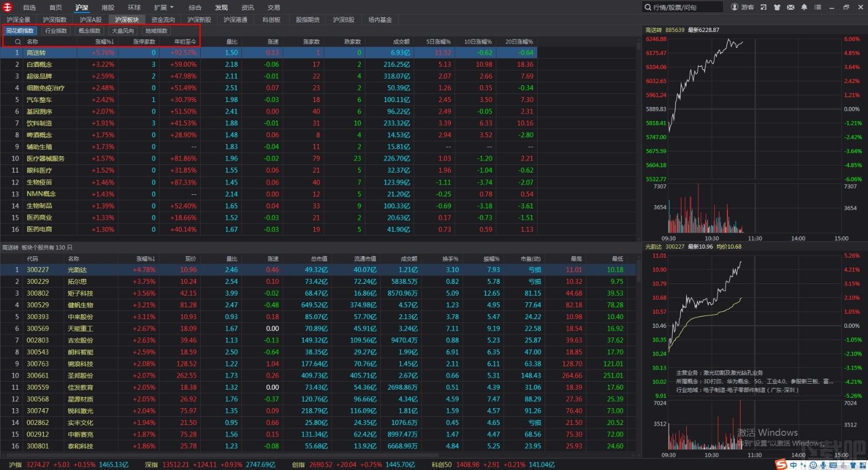Image resolution: width=868 pixels, height=470 pixels.
Task: Open the bell notifications icon
Action: pos(804,7)
